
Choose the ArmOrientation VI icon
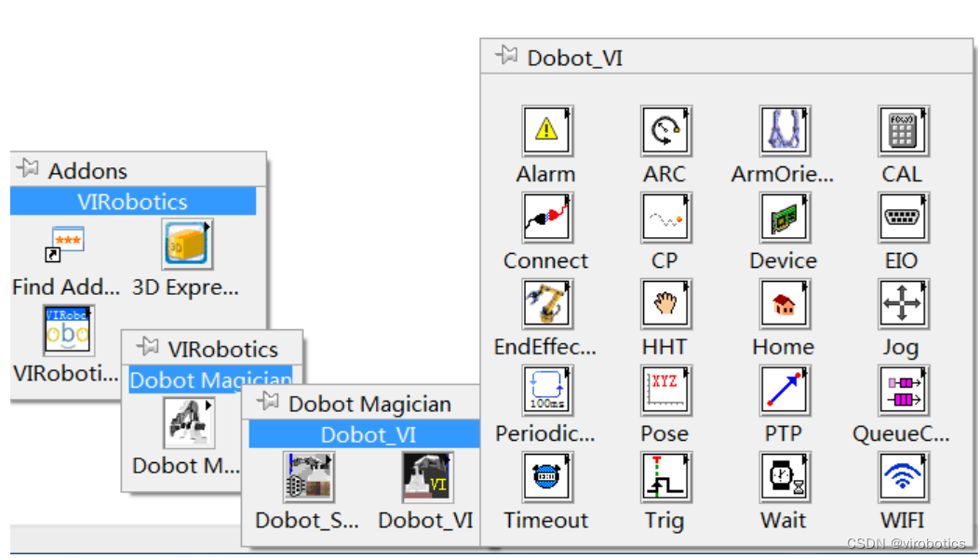tap(785, 130)
